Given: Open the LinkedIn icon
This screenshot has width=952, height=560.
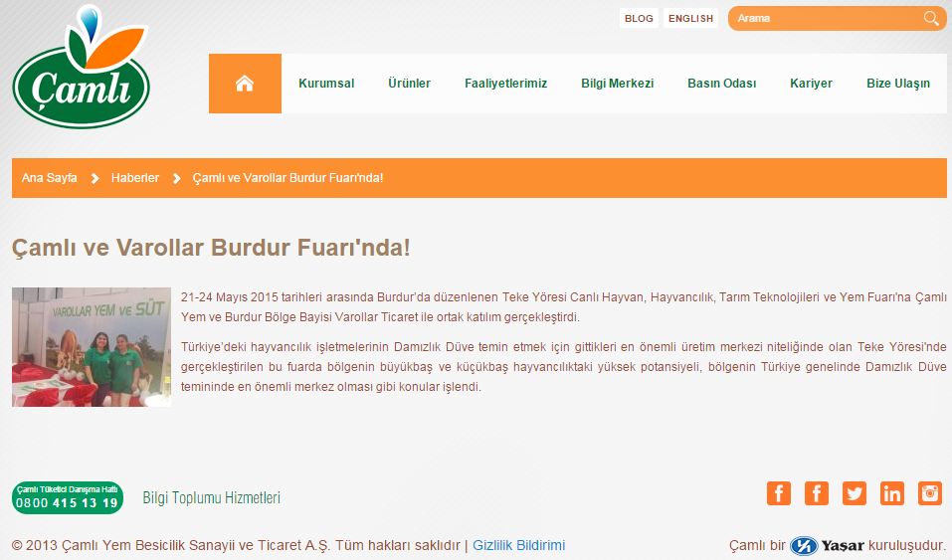Looking at the screenshot, I should [x=892, y=493].
